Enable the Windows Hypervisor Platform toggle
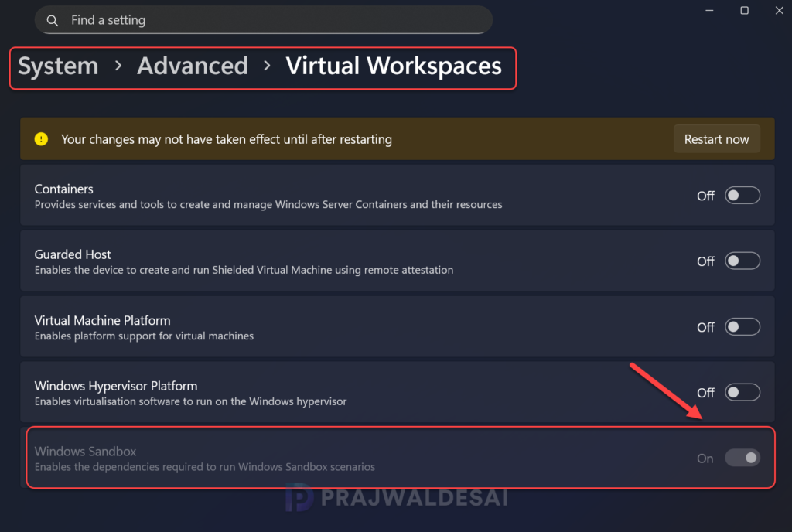The height and width of the screenshot is (532, 792). click(x=742, y=392)
